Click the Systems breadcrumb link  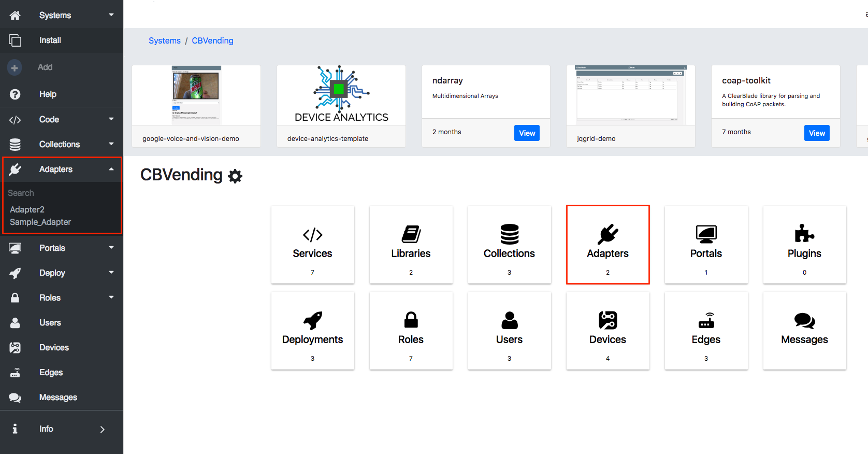pyautogui.click(x=164, y=41)
